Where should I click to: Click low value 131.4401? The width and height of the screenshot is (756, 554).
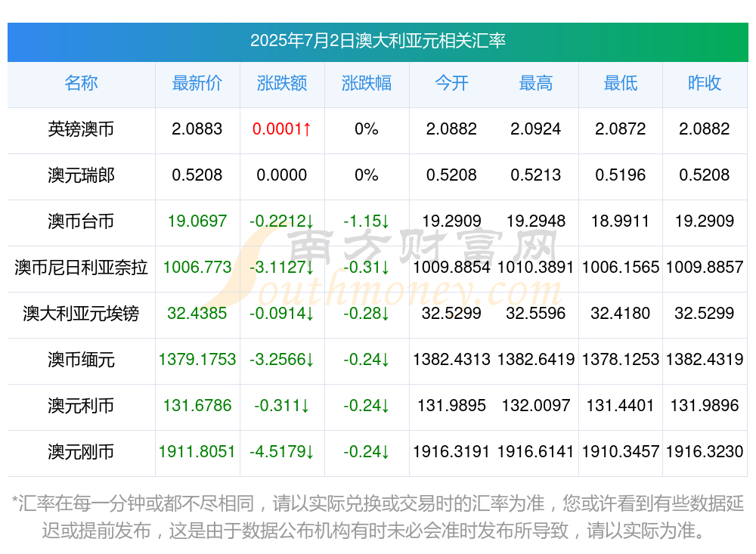tap(621, 406)
